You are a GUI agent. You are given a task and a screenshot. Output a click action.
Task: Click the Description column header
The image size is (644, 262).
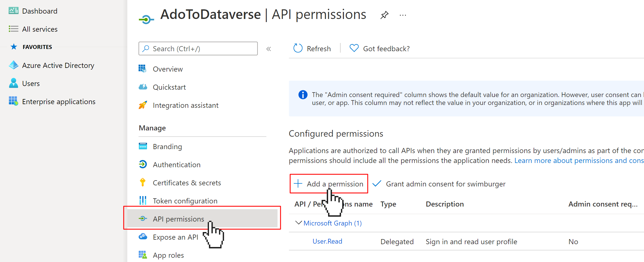(x=444, y=204)
